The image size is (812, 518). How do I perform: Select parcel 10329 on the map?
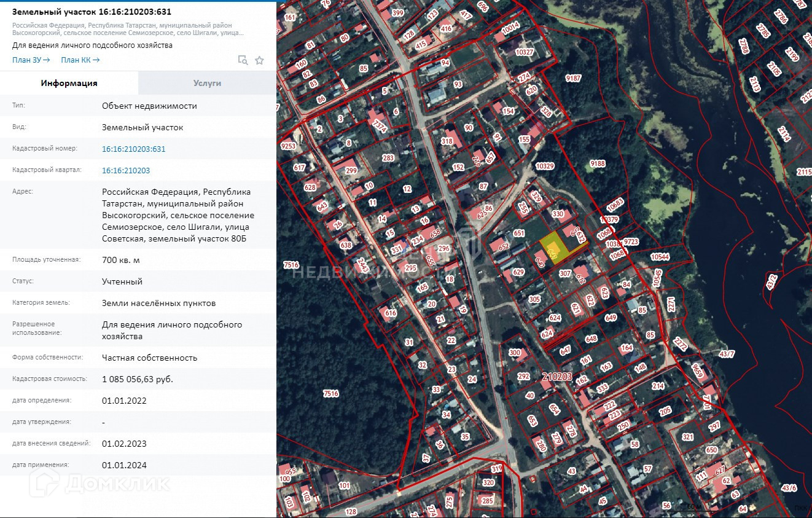point(544,167)
